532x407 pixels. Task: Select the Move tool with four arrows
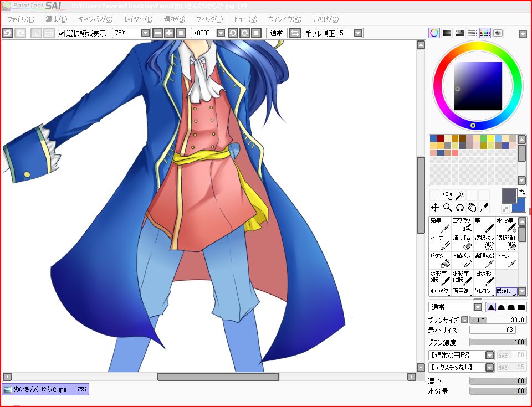click(x=436, y=207)
